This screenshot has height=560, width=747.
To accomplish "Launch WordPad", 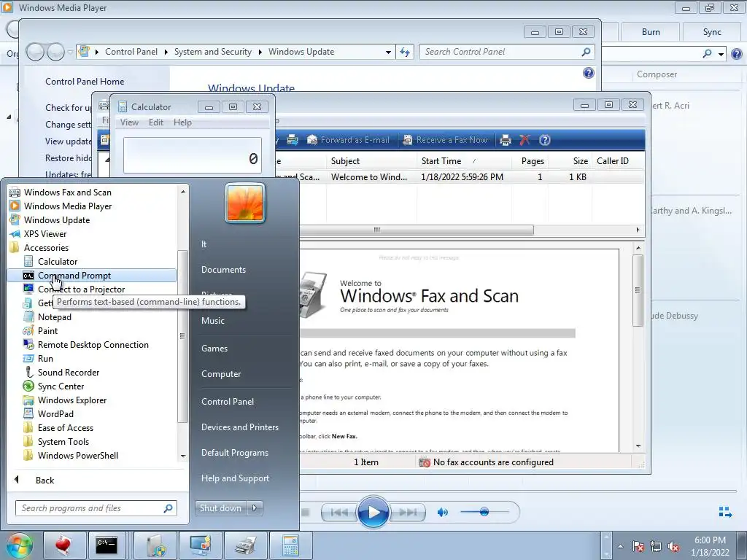I will [55, 413].
